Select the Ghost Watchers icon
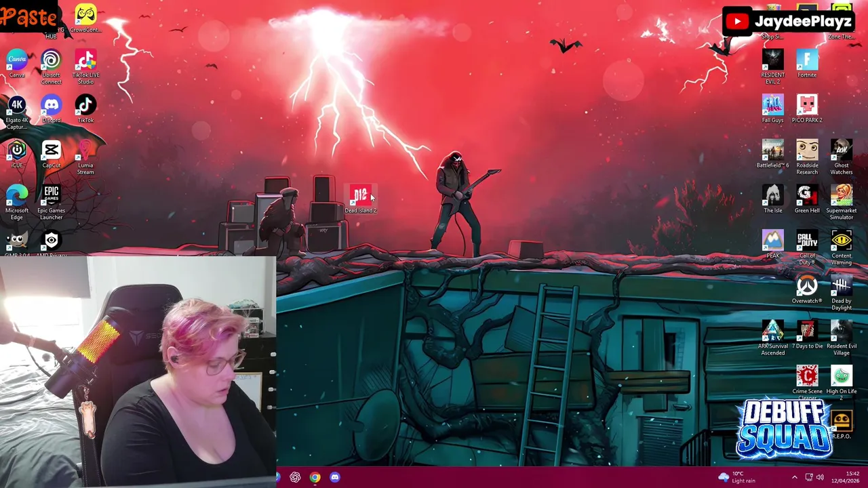868x488 pixels. [x=842, y=157]
